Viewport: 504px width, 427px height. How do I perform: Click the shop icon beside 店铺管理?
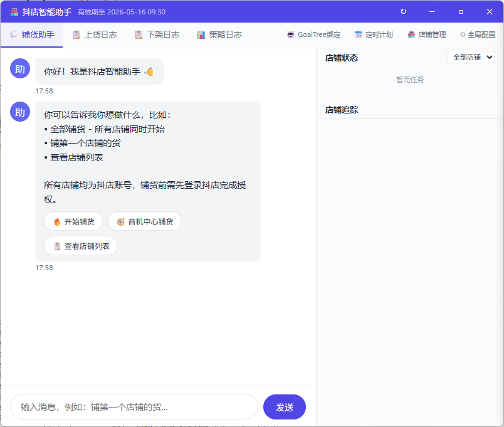[411, 34]
